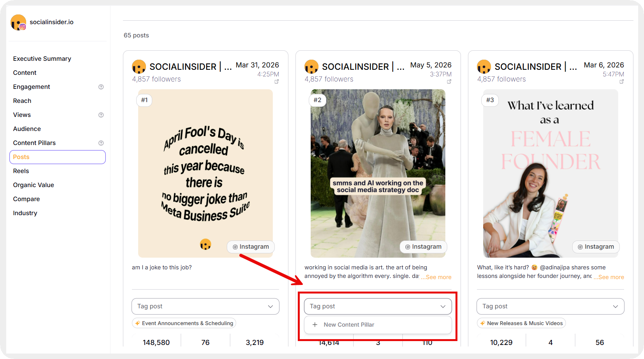This screenshot has width=644, height=359.
Task: Click caption 'am I a joke to this job?'
Action: tap(162, 267)
